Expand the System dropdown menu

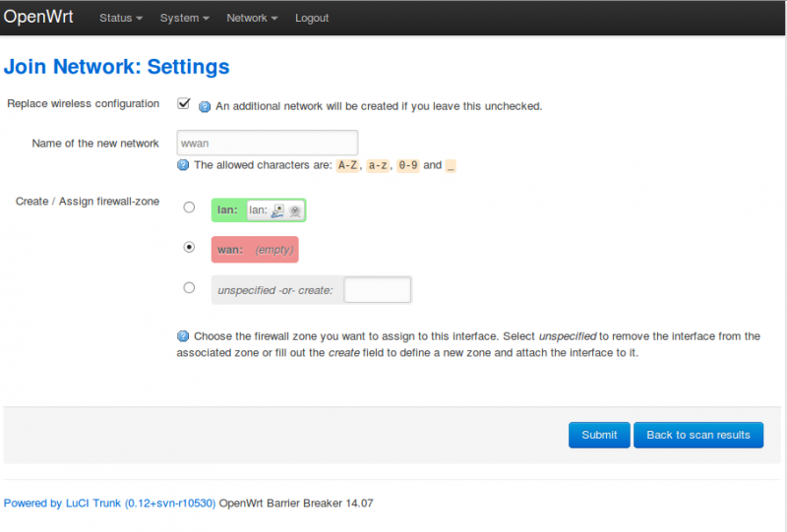click(184, 18)
